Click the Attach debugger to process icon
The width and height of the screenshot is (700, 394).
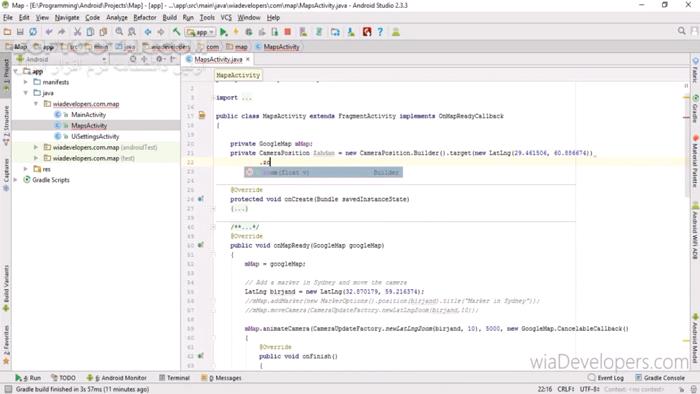(275, 32)
